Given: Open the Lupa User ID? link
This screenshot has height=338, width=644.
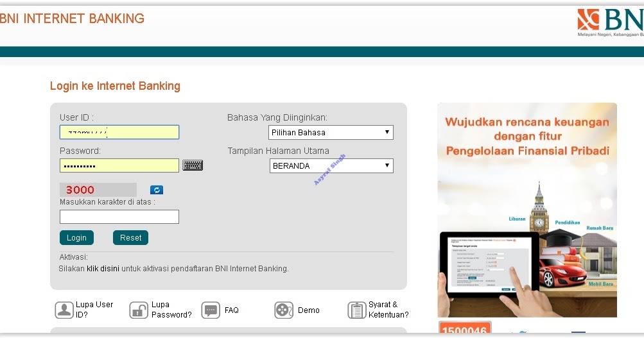Looking at the screenshot, I should coord(94,310).
